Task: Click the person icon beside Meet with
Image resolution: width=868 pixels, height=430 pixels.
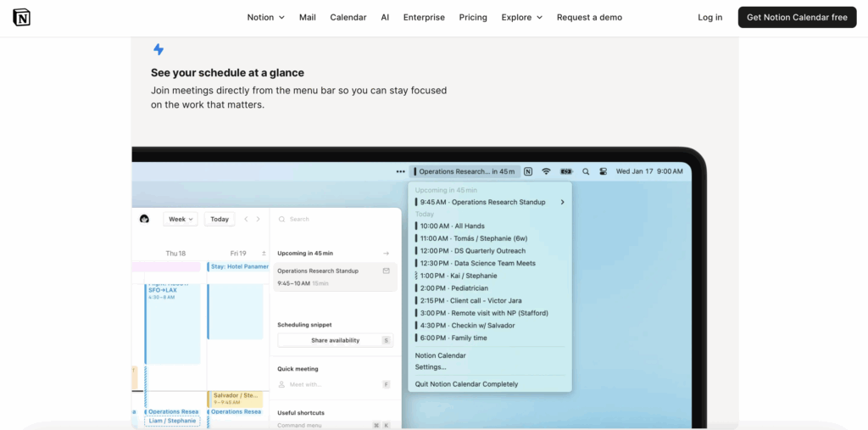Action: pyautogui.click(x=281, y=384)
